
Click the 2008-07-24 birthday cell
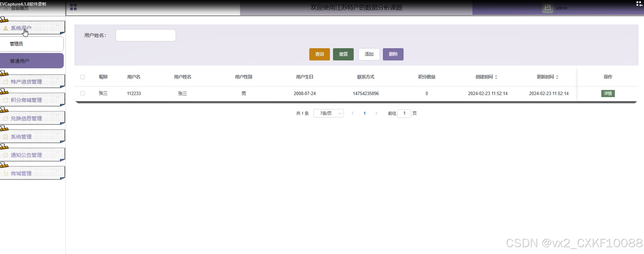(x=305, y=93)
